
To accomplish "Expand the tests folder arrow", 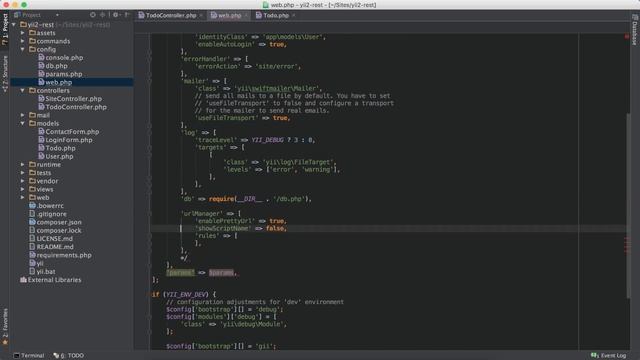I will pyautogui.click(x=23, y=173).
